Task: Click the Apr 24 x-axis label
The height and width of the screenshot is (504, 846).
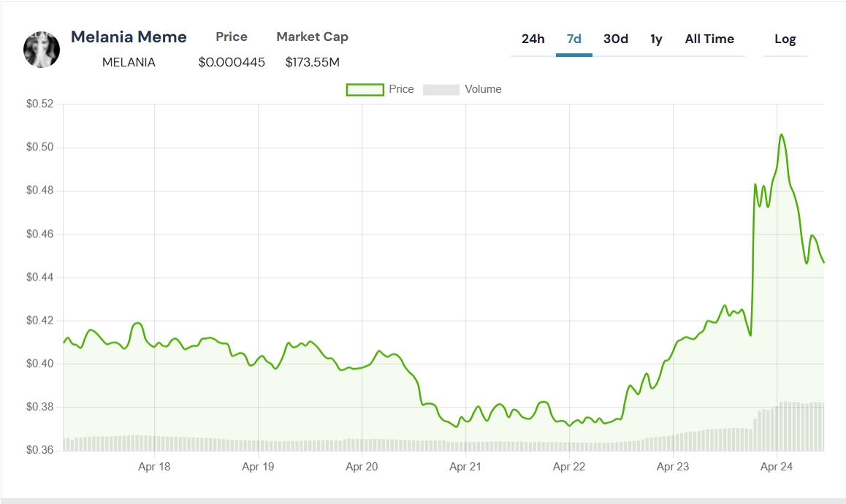Action: click(x=777, y=467)
